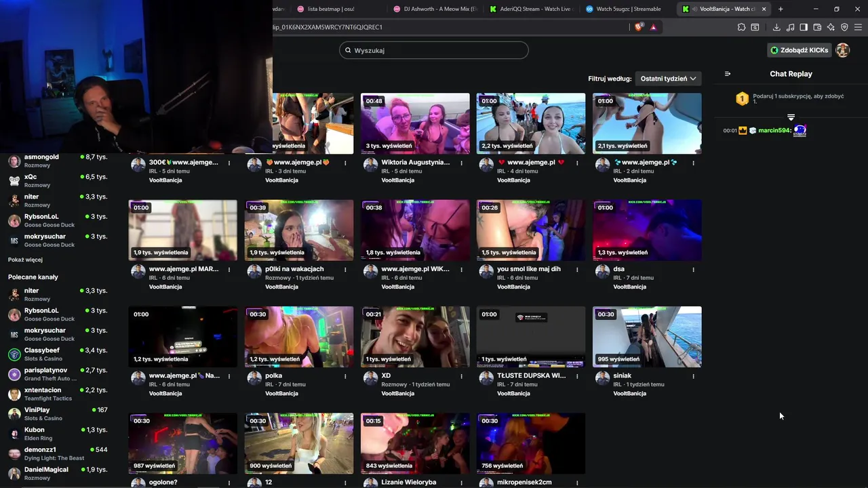This screenshot has height=488, width=868.
Task: Open options menu for the 'XD' clip
Action: tap(461, 376)
